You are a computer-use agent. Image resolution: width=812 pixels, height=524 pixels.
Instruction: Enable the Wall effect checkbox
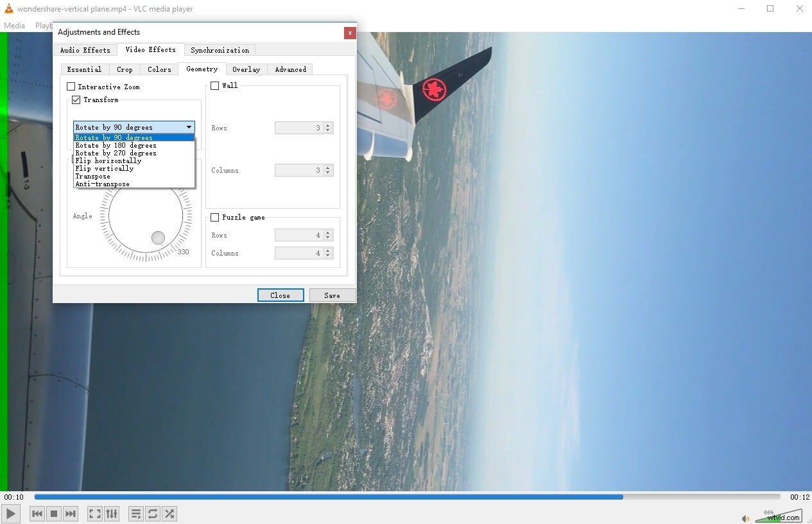click(x=214, y=85)
